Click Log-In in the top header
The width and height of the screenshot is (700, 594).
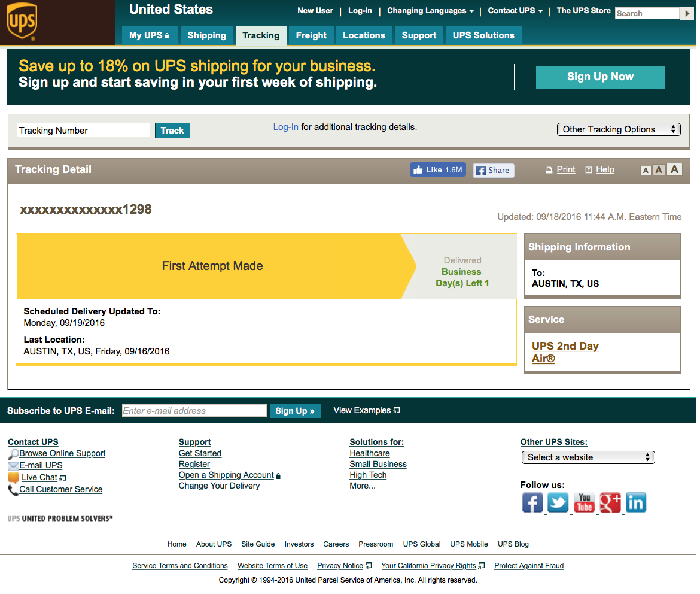[360, 11]
